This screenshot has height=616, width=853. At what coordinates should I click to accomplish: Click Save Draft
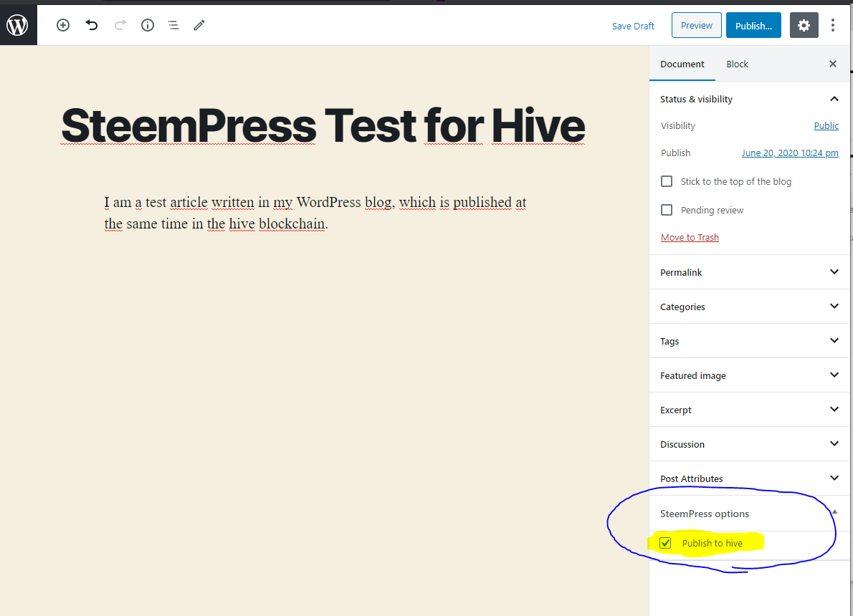click(x=633, y=26)
